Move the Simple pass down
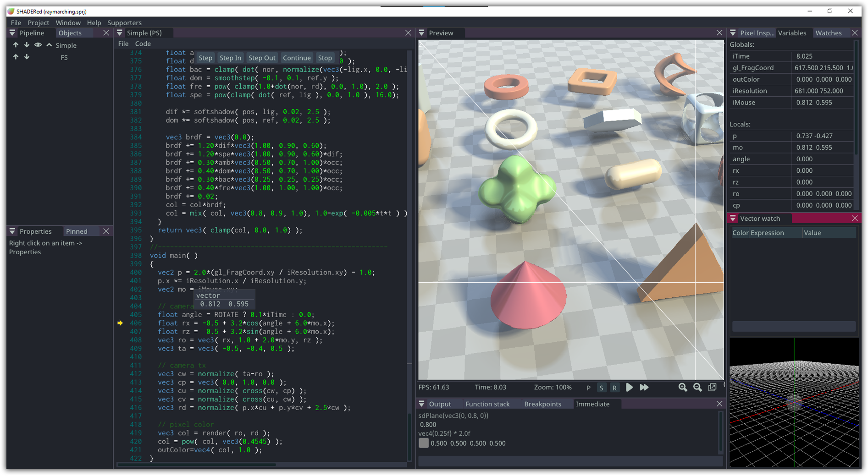This screenshot has width=868, height=476. pyautogui.click(x=27, y=45)
